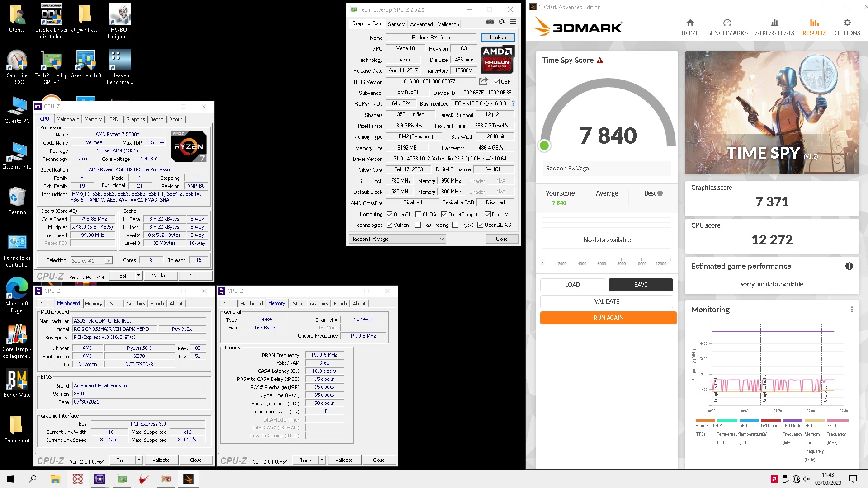Open the Core Temp shortcut icon
Screen dimensions: 868x488
point(17,341)
